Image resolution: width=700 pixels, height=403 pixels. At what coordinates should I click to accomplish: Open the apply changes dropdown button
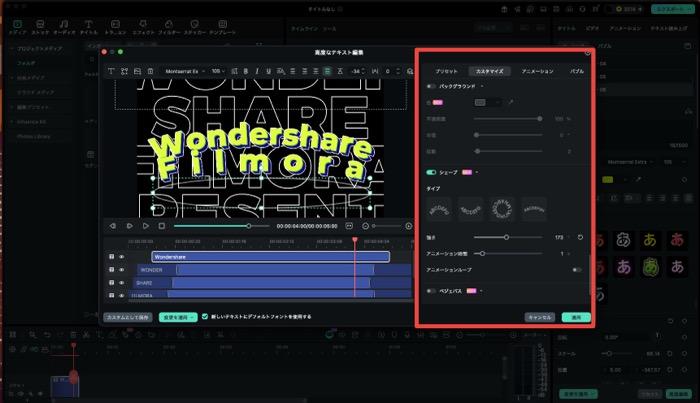178,317
